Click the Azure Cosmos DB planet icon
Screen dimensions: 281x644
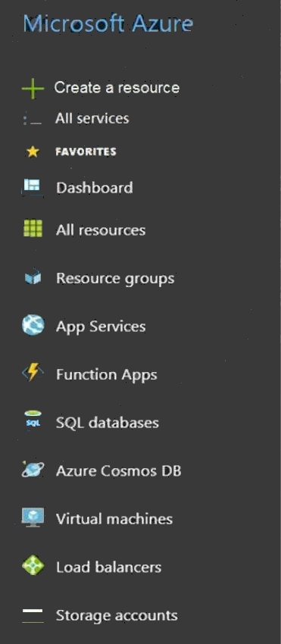pos(33,469)
